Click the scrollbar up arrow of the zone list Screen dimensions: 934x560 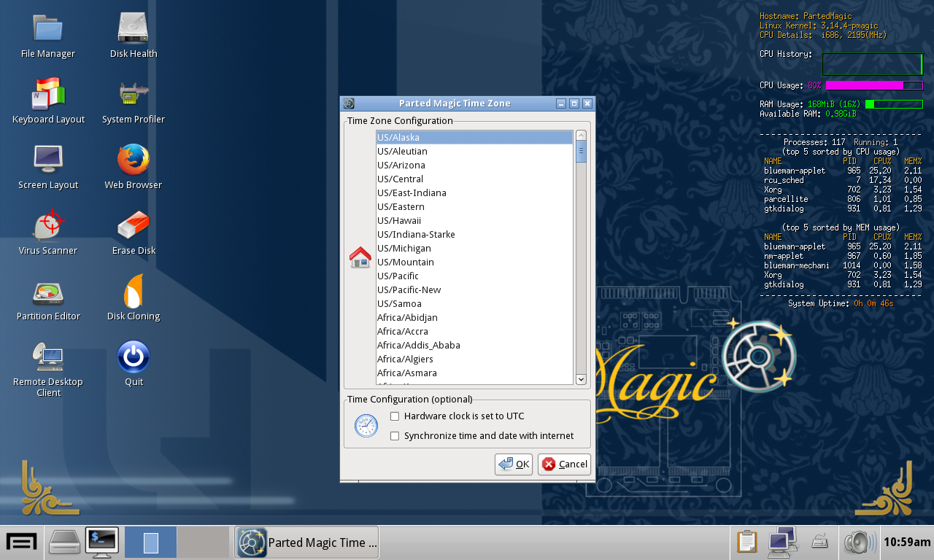click(x=581, y=136)
